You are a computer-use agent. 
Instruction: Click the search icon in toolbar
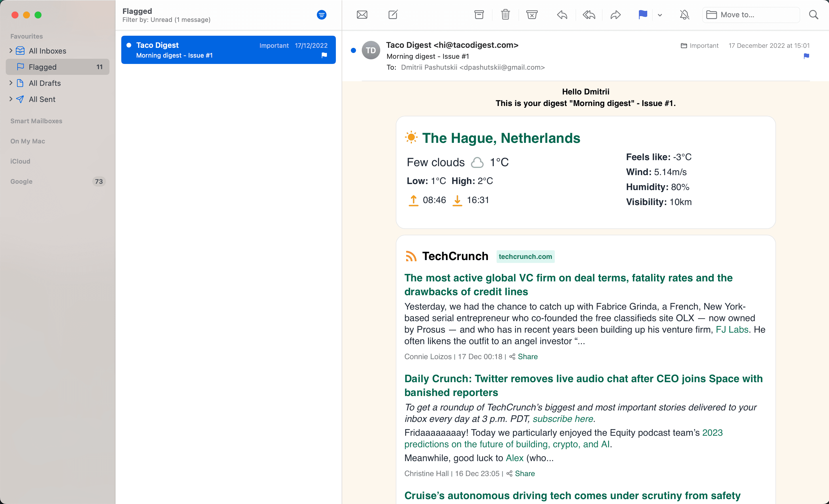814,14
